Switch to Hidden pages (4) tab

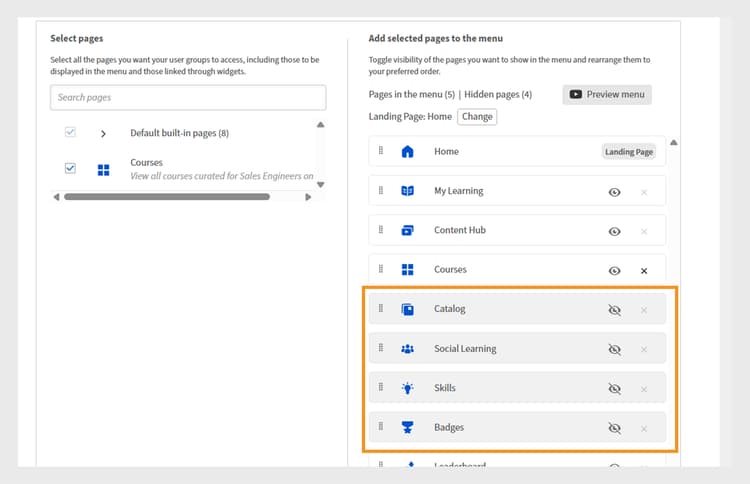[498, 95]
